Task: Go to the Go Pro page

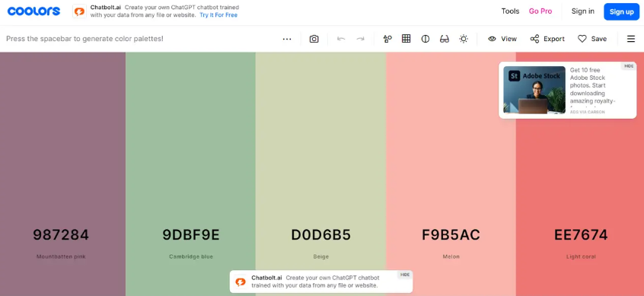Action: click(x=540, y=11)
